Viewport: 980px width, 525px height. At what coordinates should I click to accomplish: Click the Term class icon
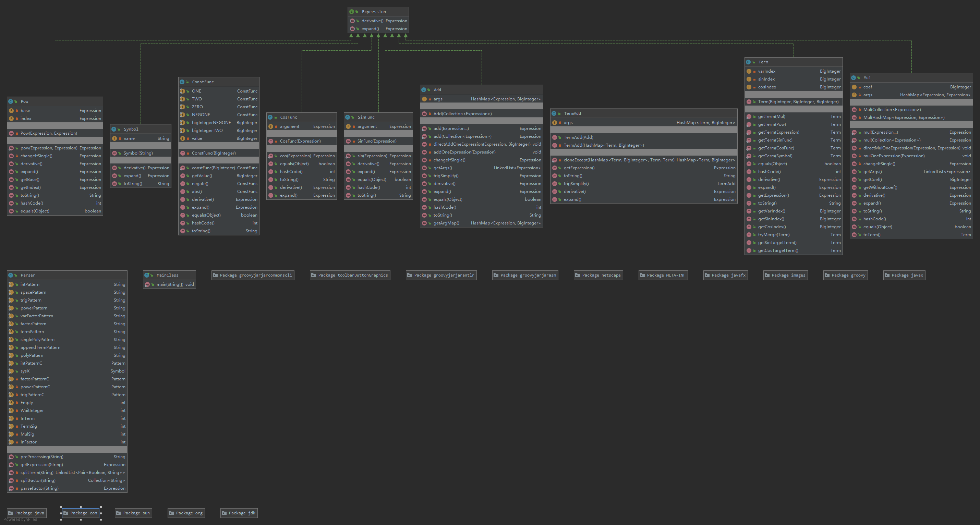click(748, 62)
